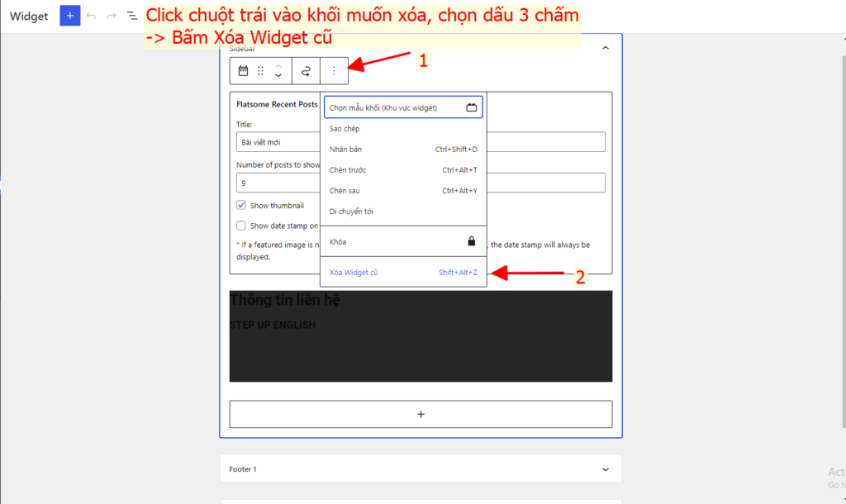Move block down with the down chevron

tap(278, 76)
